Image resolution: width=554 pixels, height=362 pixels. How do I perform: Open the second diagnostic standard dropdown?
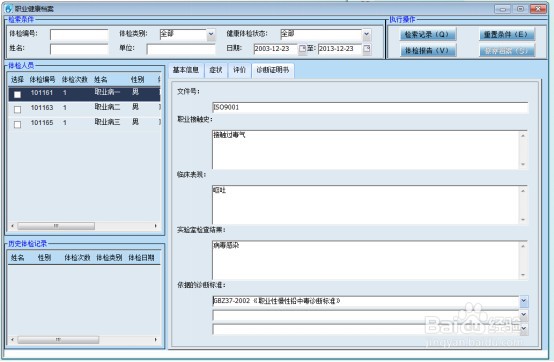point(524,314)
